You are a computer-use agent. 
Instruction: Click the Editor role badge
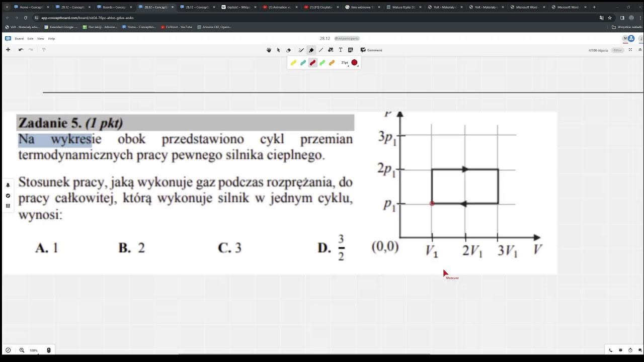(618, 50)
